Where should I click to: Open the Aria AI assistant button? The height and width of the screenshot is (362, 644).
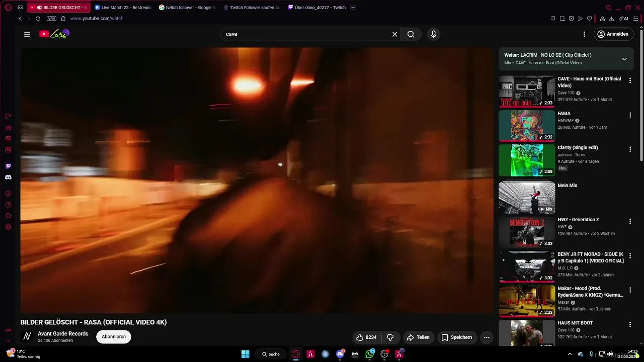point(623,19)
